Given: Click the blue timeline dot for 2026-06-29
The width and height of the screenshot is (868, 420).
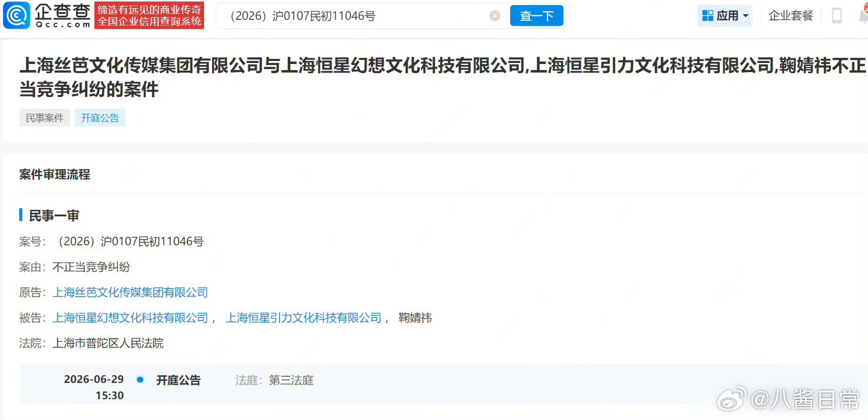Looking at the screenshot, I should 140,379.
